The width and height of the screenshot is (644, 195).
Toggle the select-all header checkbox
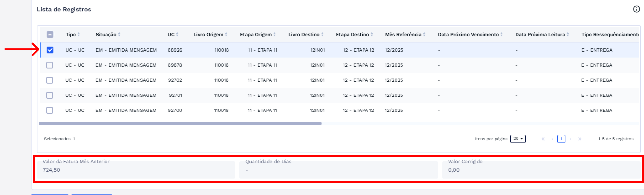tap(50, 34)
